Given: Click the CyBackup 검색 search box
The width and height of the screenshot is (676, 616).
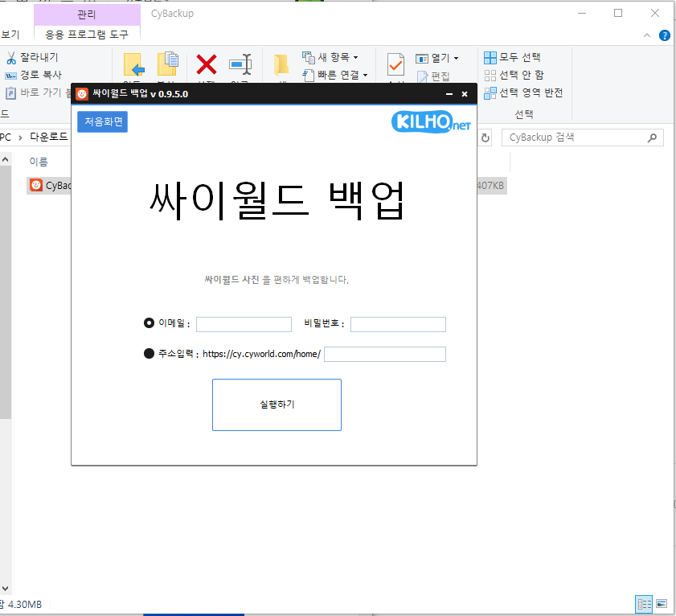Looking at the screenshot, I should click(x=583, y=138).
